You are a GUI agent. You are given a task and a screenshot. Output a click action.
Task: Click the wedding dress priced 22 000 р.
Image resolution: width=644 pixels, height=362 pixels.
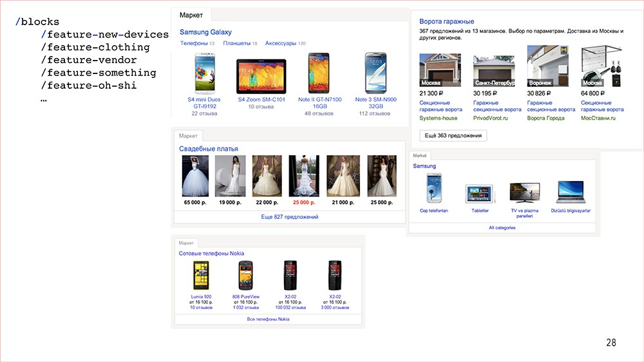click(x=267, y=176)
